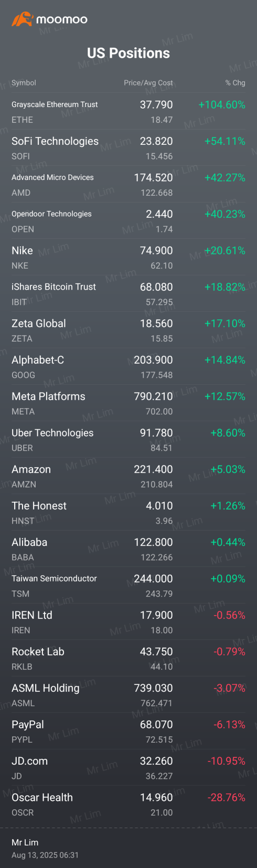257x868 pixels.
Task: Select the Symbol column header
Action: [24, 83]
